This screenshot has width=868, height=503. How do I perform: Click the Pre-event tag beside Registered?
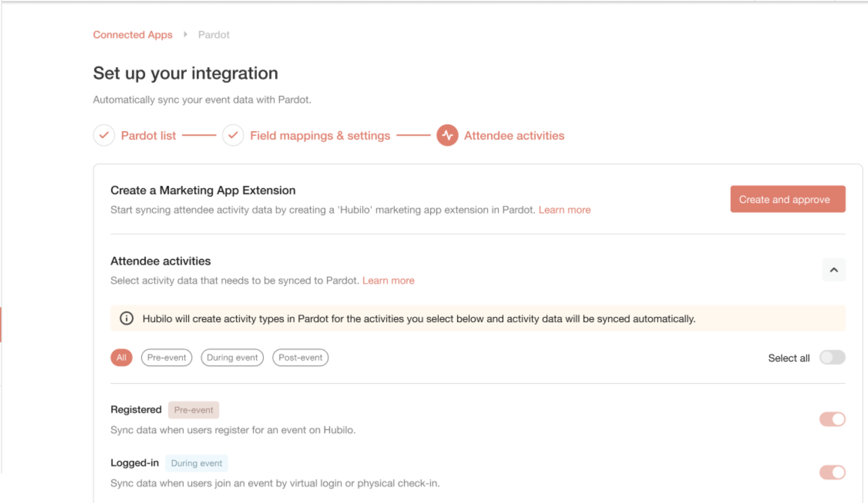194,410
